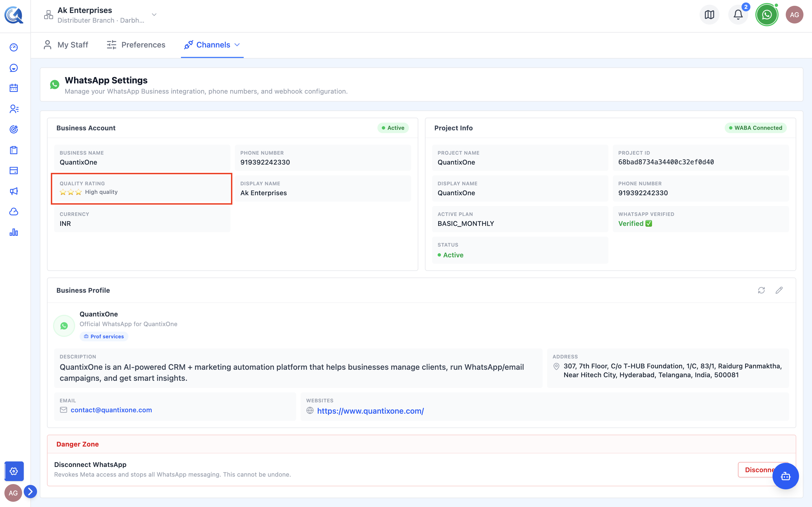Click the Verified WhatsApp status text
The width and height of the screenshot is (812, 507).
(635, 224)
